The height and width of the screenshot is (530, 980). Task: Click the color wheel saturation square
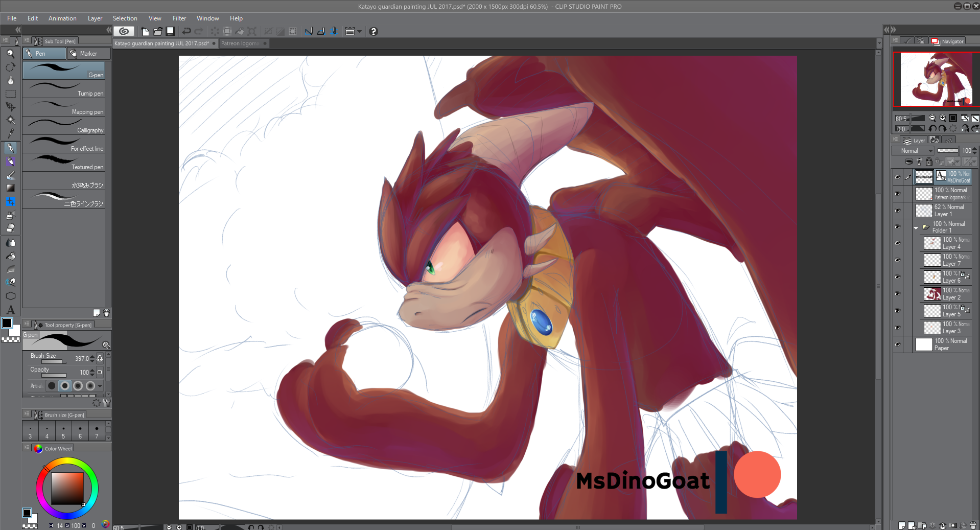67,488
